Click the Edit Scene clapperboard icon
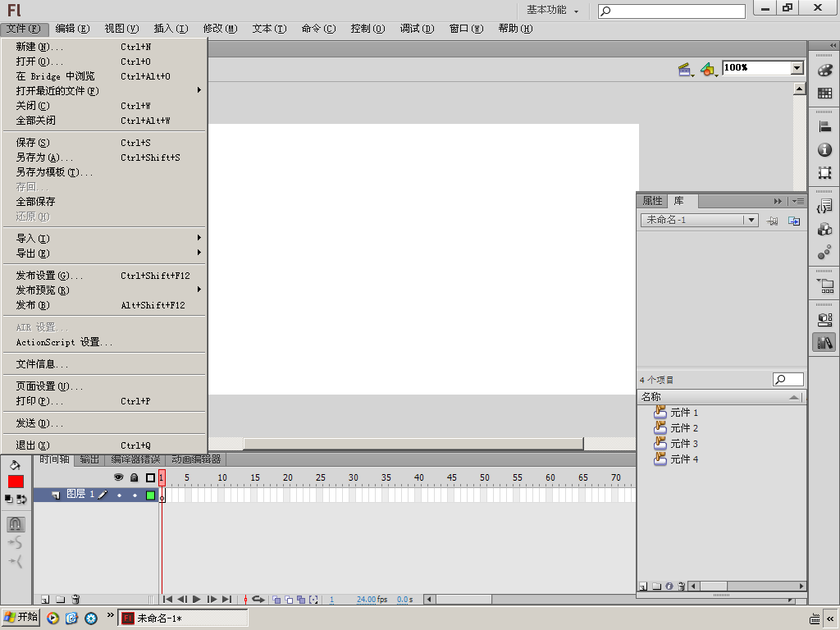840x630 pixels. click(685, 69)
